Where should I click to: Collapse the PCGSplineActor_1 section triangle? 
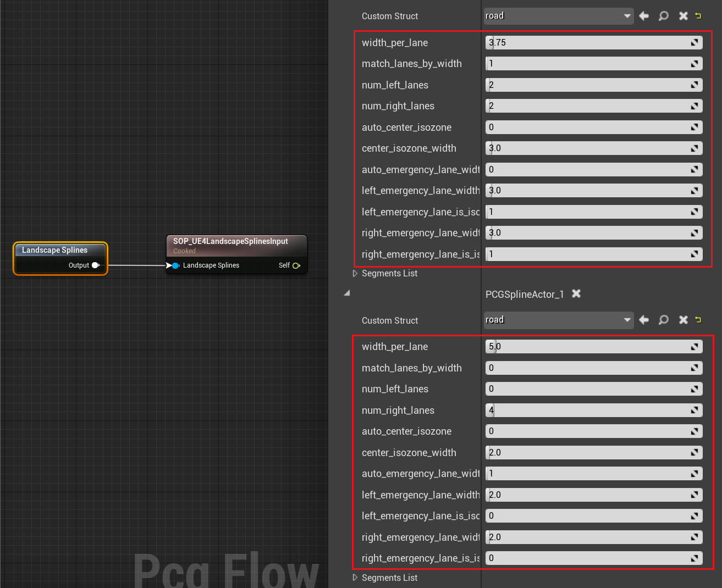tap(346, 293)
